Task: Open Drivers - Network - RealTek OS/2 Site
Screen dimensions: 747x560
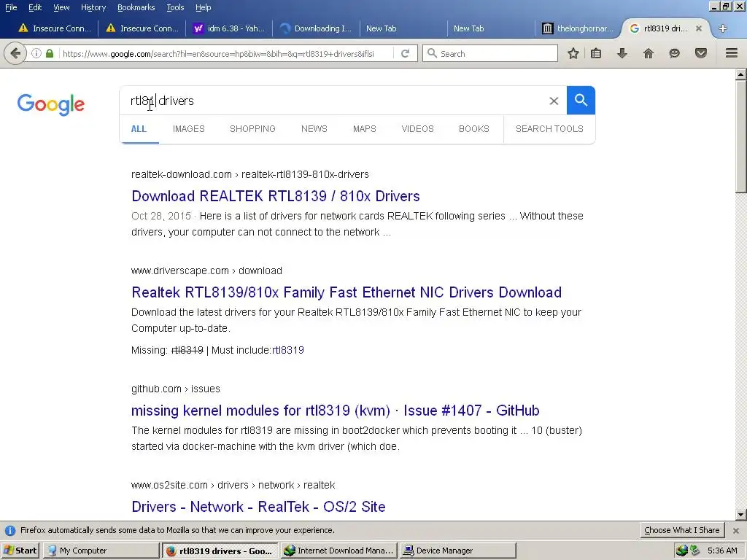Action: 258,507
